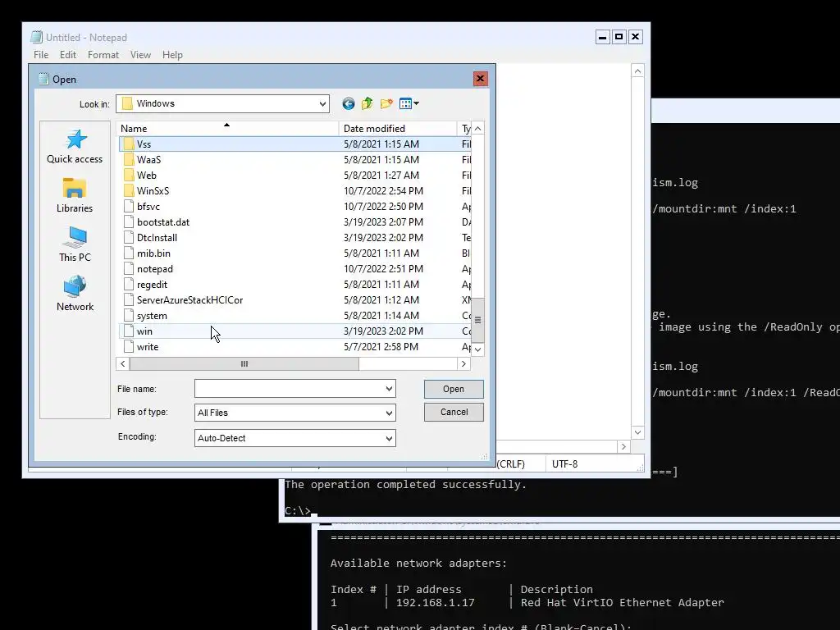Sort by Date modified column header
Image resolution: width=840 pixels, height=630 pixels.
(x=398, y=129)
